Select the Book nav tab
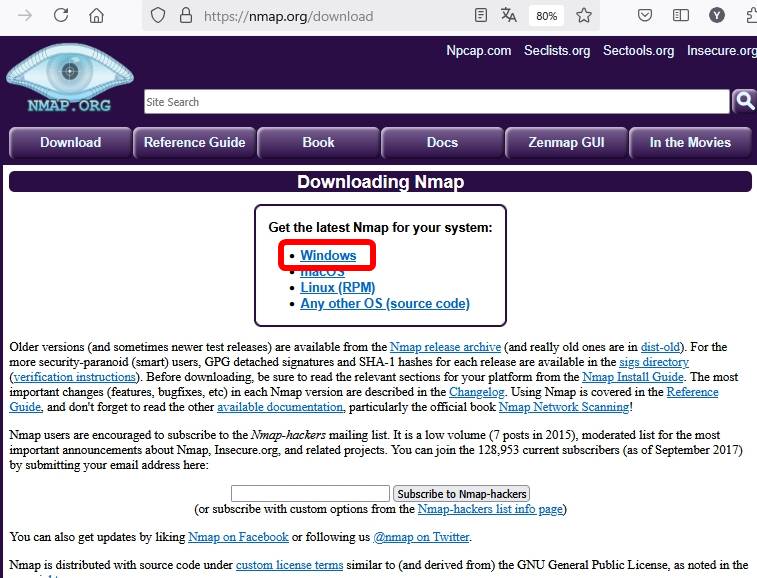Image resolution: width=757 pixels, height=578 pixels. (x=318, y=142)
